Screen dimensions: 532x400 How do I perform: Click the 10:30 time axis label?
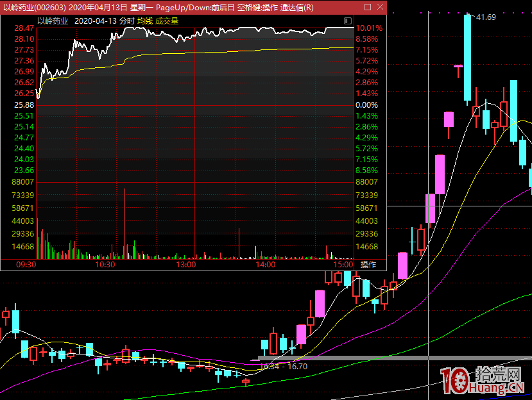tap(105, 264)
